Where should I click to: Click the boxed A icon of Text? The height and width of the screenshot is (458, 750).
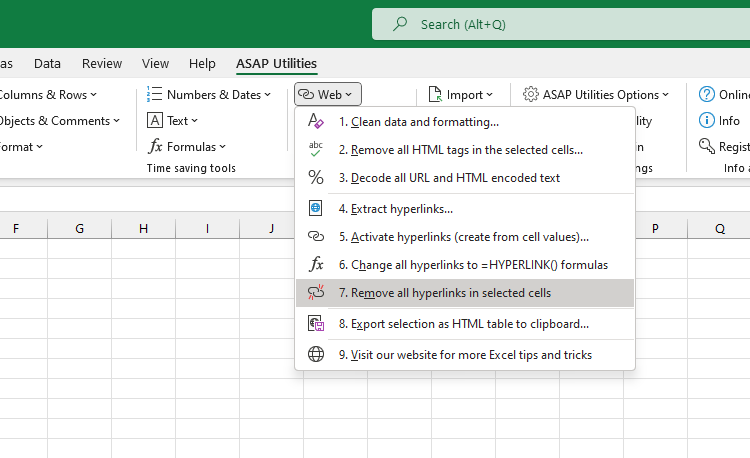pyautogui.click(x=154, y=120)
